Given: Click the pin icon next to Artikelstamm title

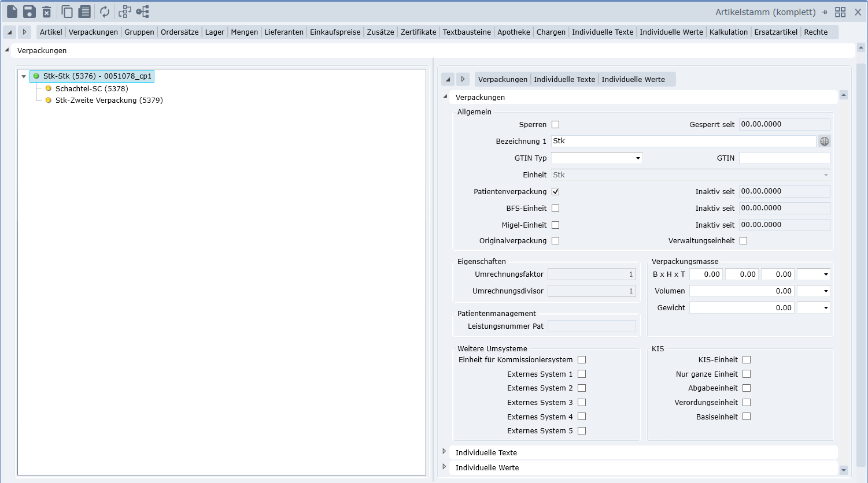Looking at the screenshot, I should [825, 12].
